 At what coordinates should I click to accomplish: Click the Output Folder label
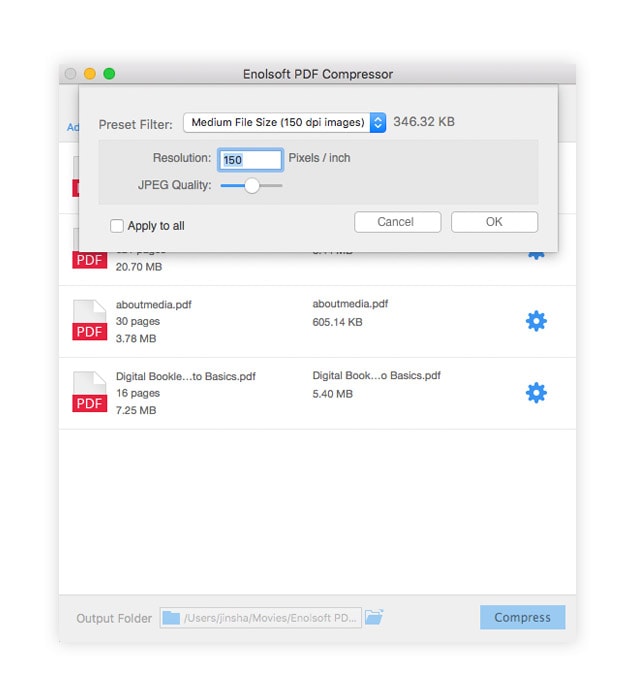[x=114, y=618]
